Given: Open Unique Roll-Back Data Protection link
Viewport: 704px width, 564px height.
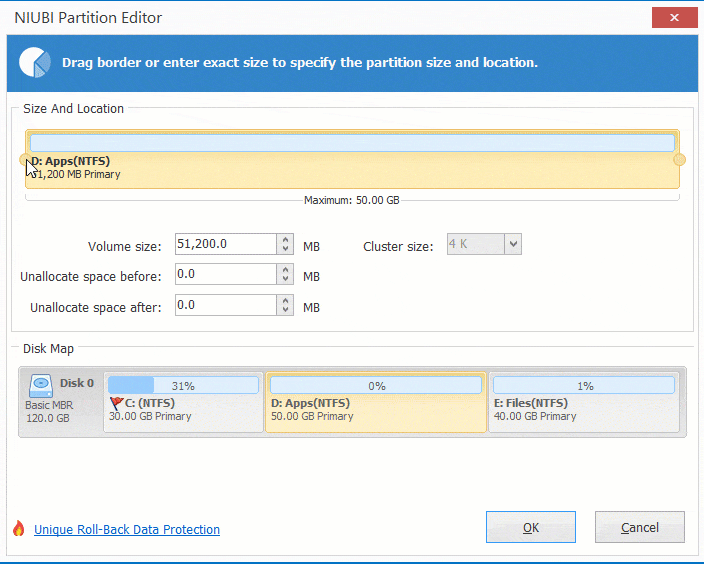Looking at the screenshot, I should pyautogui.click(x=127, y=529).
